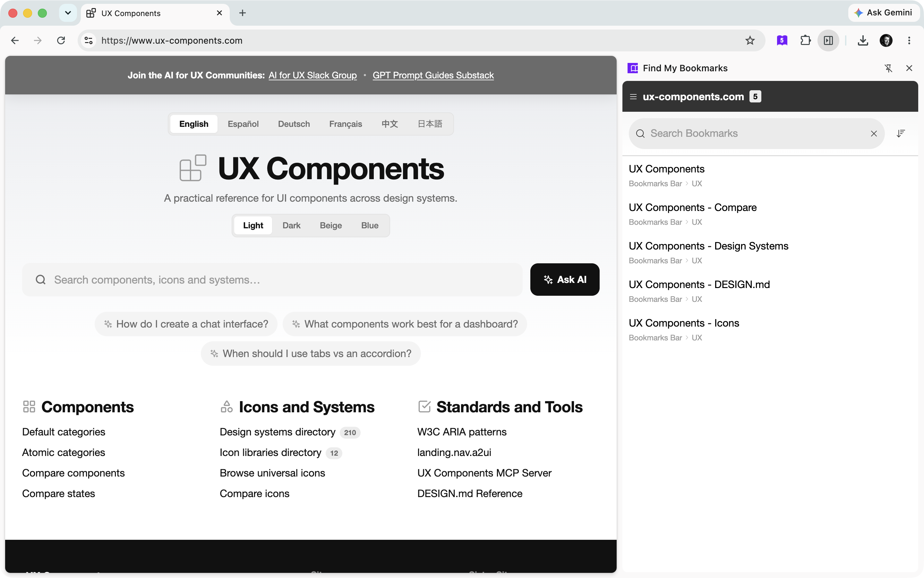Select English language option
This screenshot has width=924, height=578.
pyautogui.click(x=193, y=124)
